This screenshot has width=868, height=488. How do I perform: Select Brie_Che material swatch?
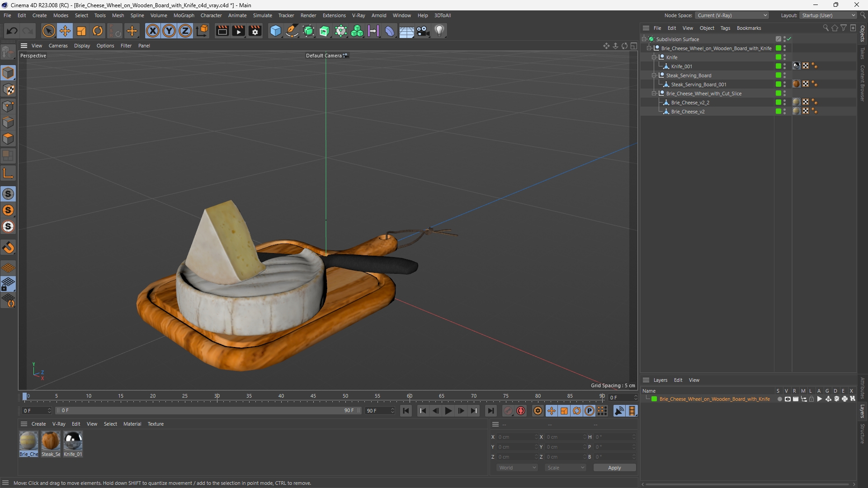pos(28,444)
